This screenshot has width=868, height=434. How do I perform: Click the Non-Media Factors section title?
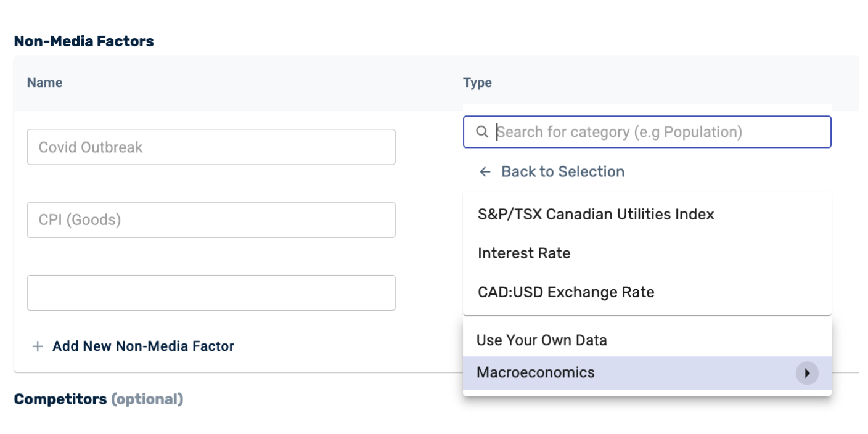[x=84, y=41]
